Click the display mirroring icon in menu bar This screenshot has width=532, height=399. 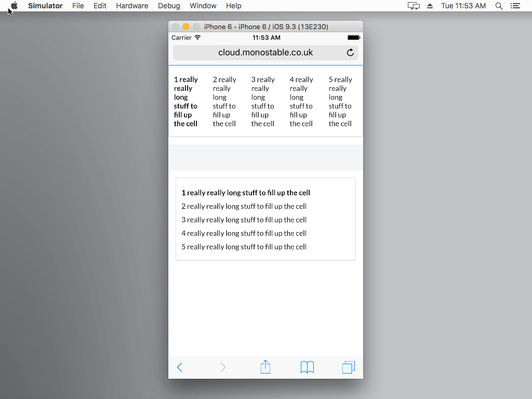click(414, 6)
